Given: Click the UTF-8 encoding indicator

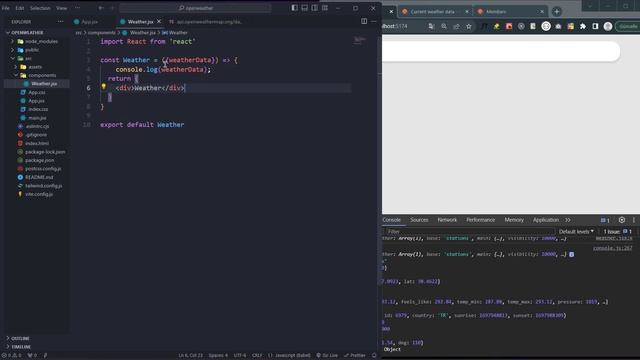Looking at the screenshot, I should [240, 356].
